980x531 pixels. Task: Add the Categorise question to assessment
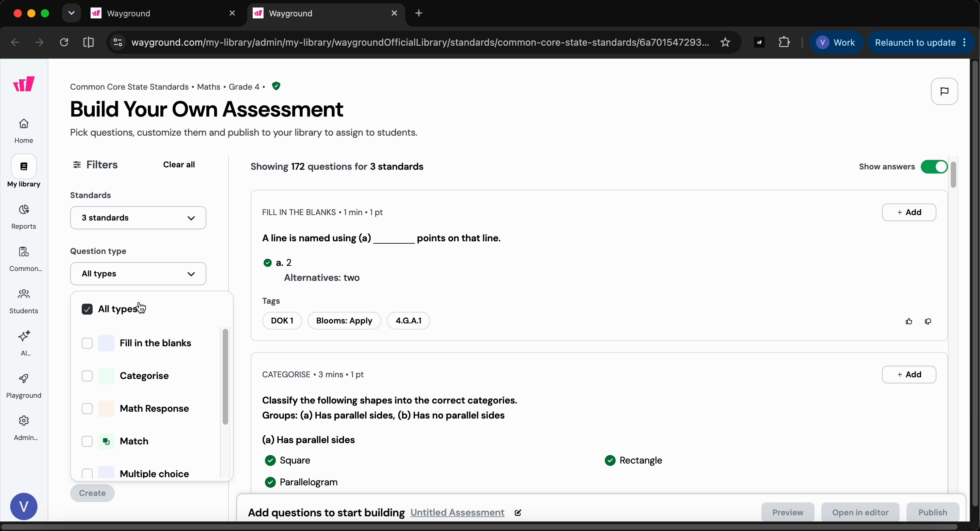[x=909, y=375]
